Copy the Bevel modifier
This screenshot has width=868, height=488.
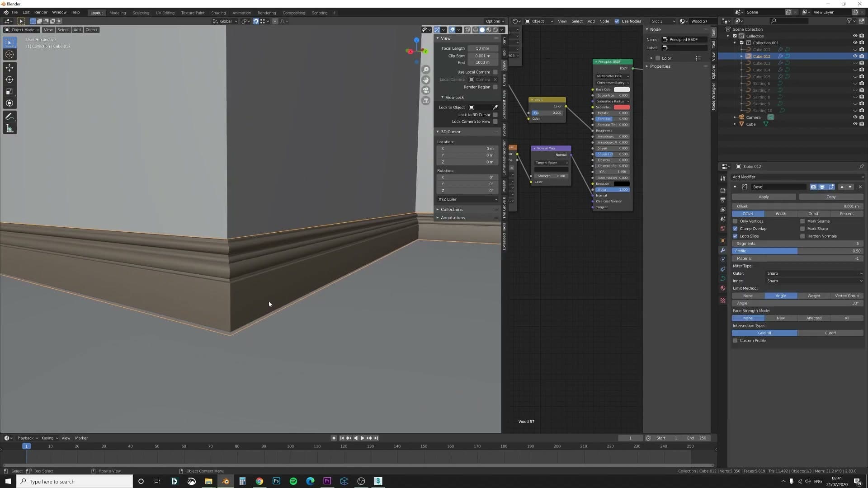[831, 197]
